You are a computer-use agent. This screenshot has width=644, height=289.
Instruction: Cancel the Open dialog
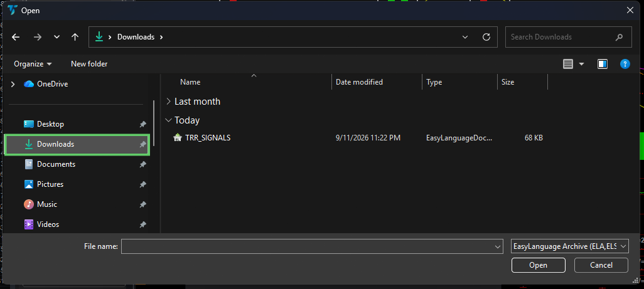[x=601, y=265]
